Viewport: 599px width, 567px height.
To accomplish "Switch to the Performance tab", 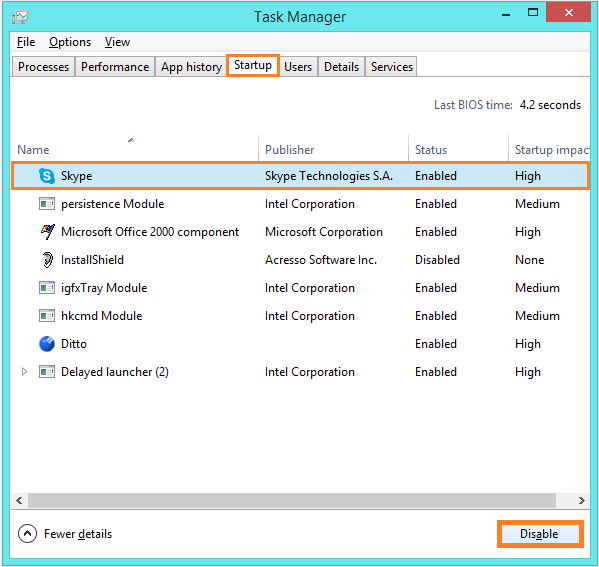I will [115, 67].
